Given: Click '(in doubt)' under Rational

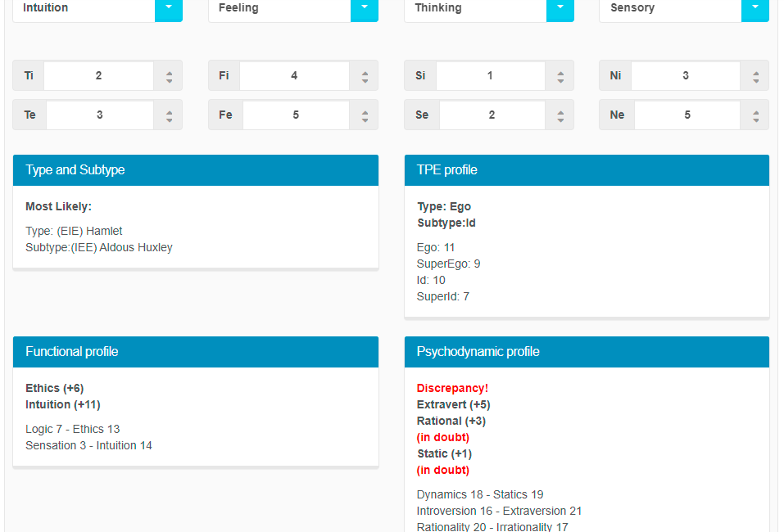Looking at the screenshot, I should point(443,438).
